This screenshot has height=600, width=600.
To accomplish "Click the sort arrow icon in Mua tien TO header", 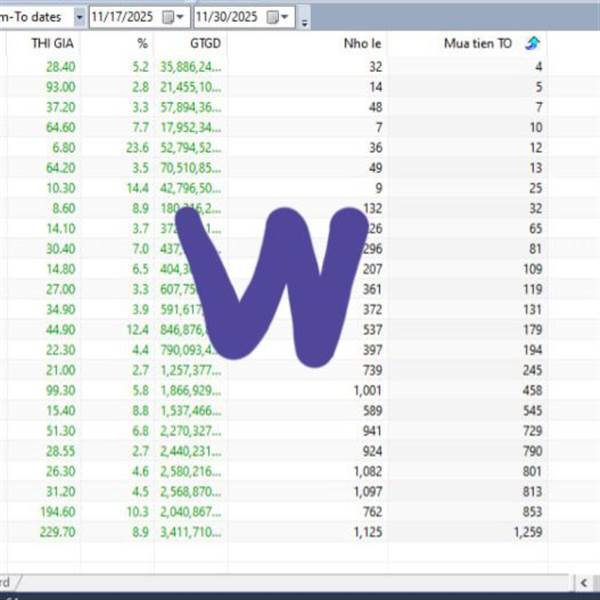I will (532, 43).
